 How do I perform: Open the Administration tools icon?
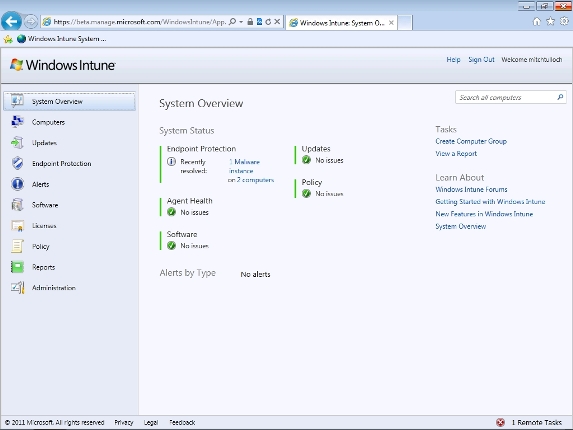click(x=17, y=288)
